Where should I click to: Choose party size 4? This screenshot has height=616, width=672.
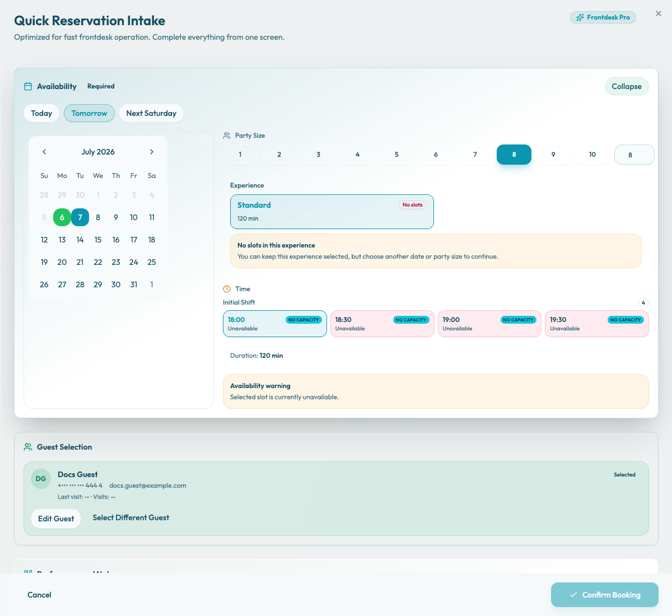point(357,155)
